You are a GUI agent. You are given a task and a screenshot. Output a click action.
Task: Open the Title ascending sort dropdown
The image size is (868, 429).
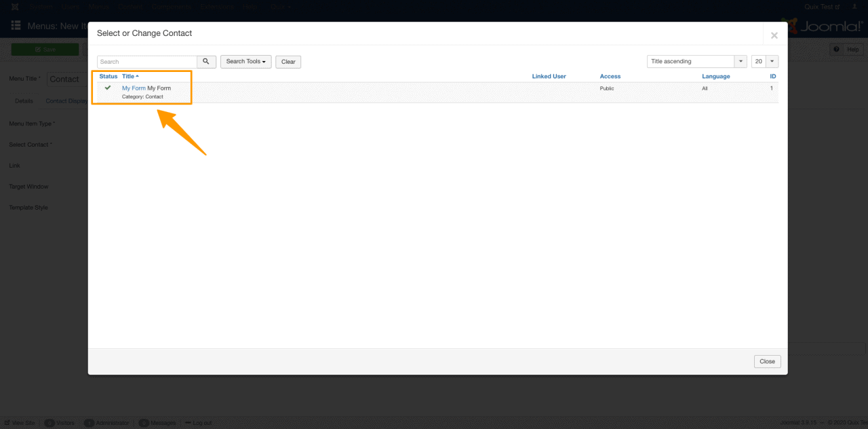click(697, 62)
